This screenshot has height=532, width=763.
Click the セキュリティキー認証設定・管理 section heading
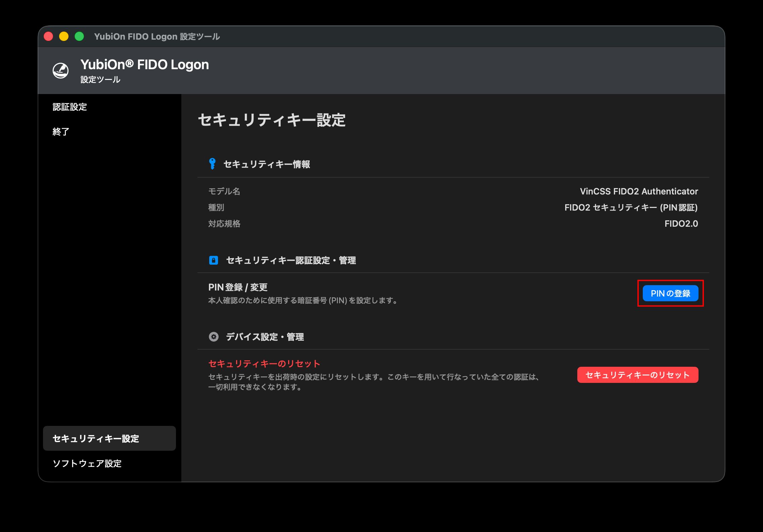click(x=291, y=260)
